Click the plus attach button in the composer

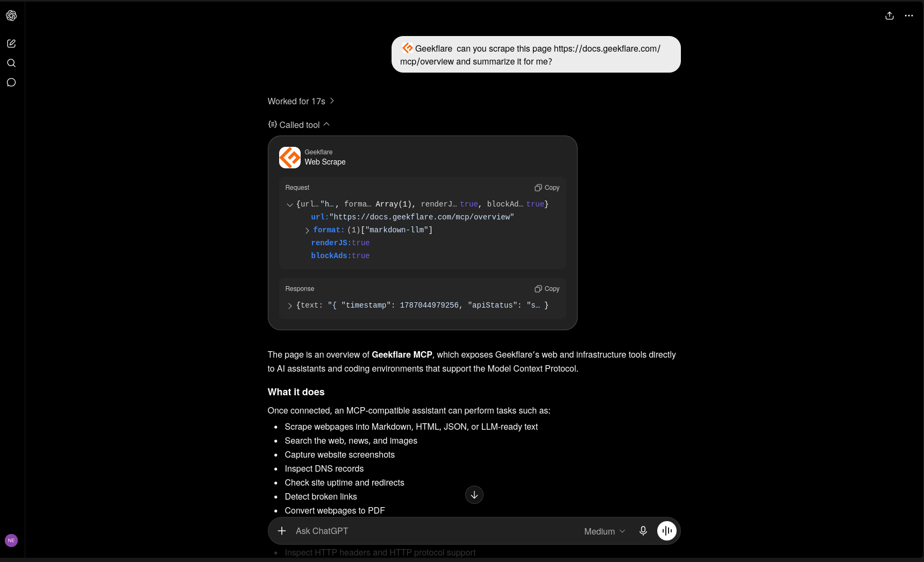pos(282,531)
